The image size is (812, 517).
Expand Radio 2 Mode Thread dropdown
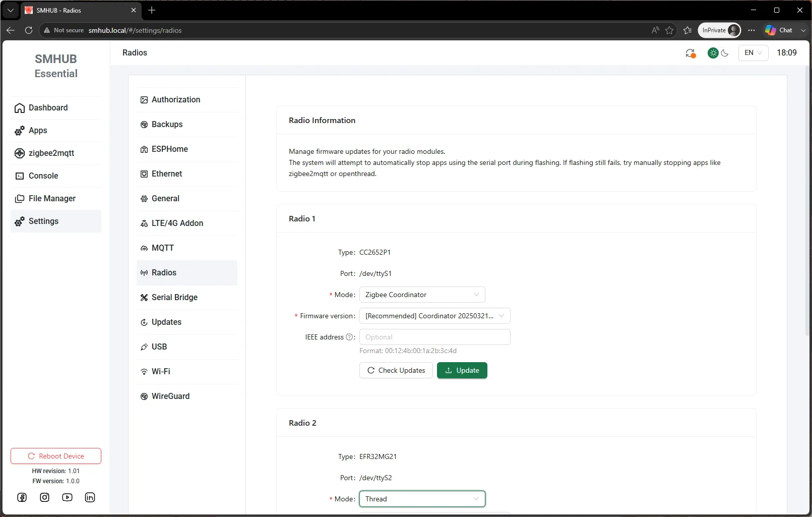click(422, 499)
